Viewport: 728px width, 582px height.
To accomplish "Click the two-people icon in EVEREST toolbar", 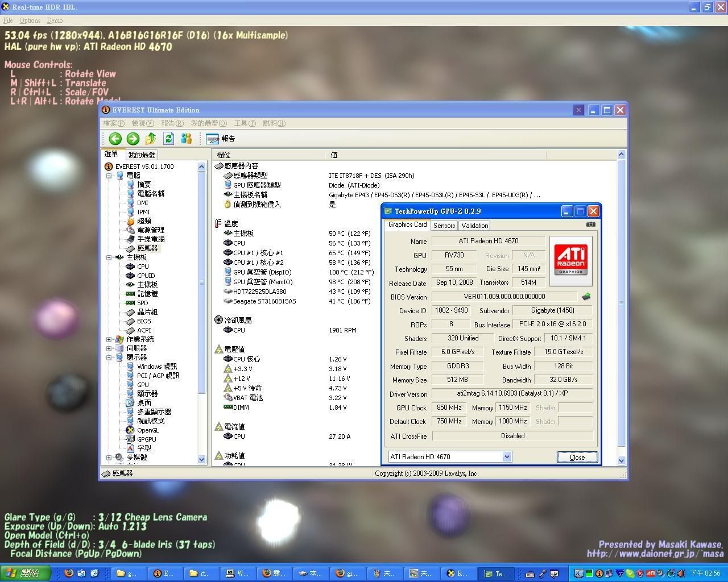I will [x=186, y=139].
